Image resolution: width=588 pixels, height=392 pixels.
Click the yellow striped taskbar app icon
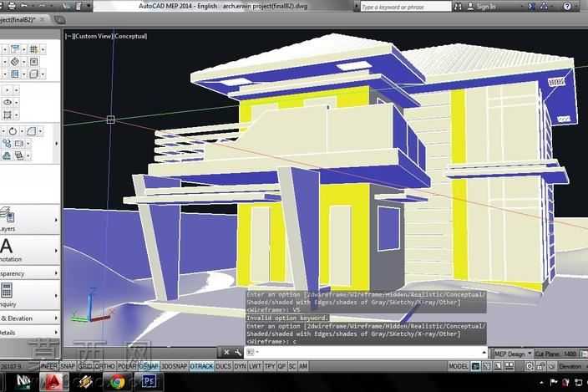click(84, 382)
